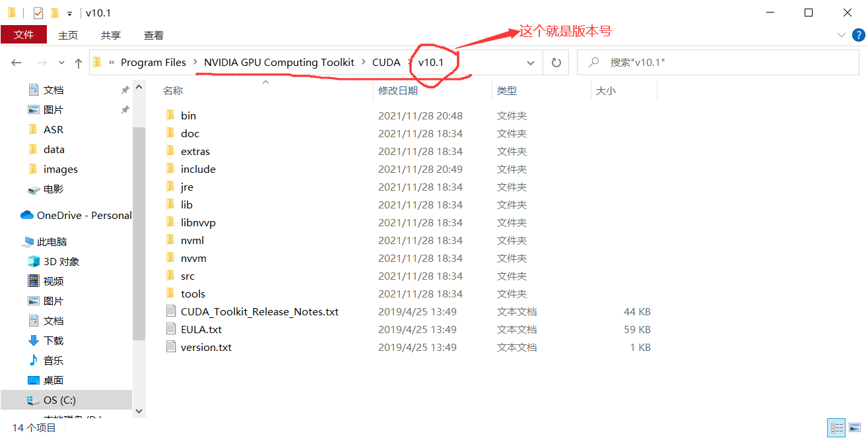Open 音乐 in the navigation pane

46,360
